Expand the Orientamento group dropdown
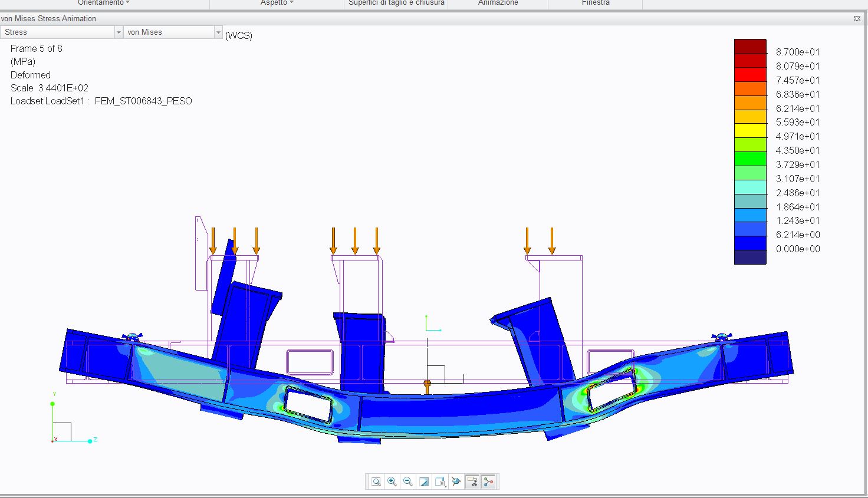The image size is (868, 498). pos(104,3)
